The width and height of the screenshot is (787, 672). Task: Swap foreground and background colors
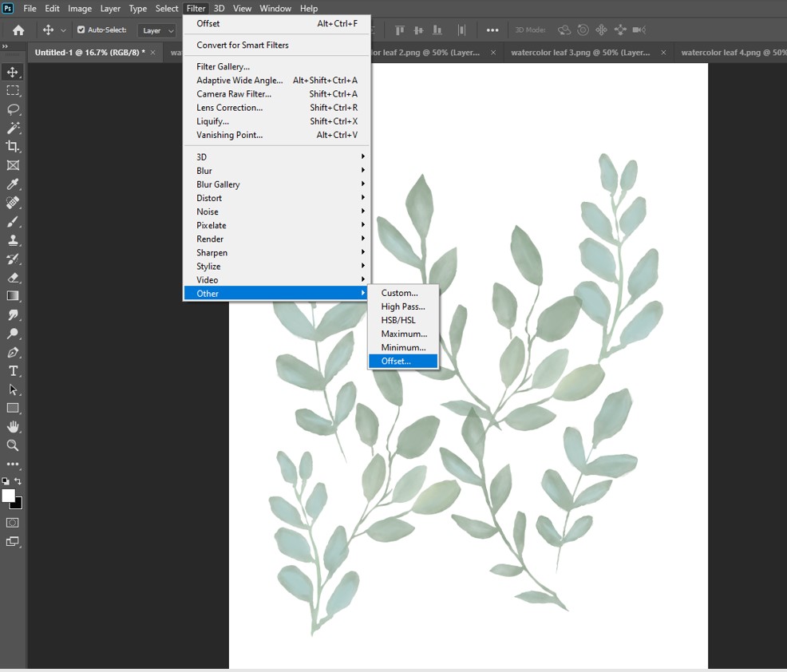[18, 481]
